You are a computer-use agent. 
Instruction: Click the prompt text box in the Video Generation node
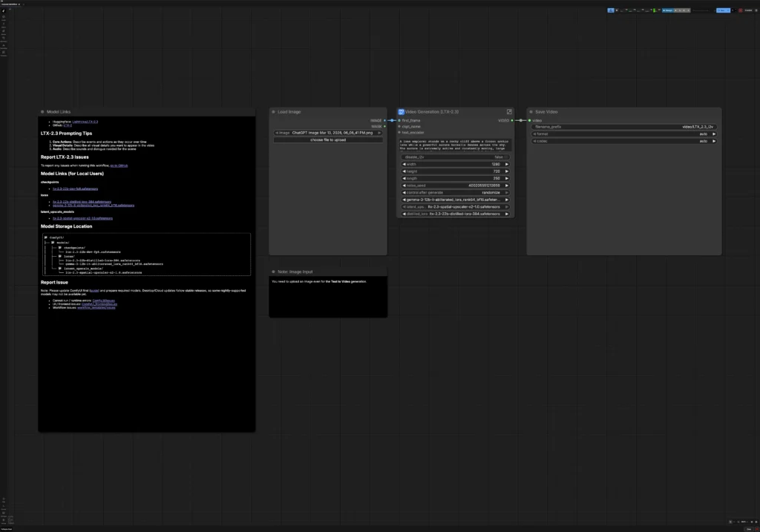(456, 145)
